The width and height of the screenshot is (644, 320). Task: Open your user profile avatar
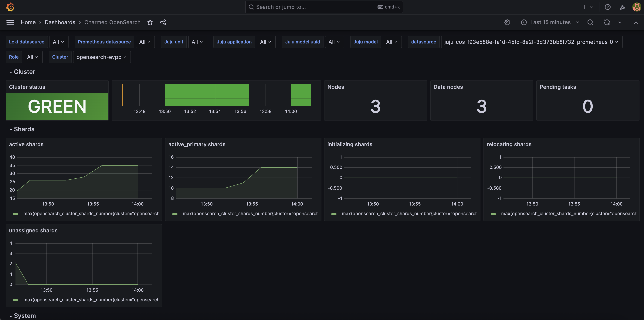[x=636, y=7]
